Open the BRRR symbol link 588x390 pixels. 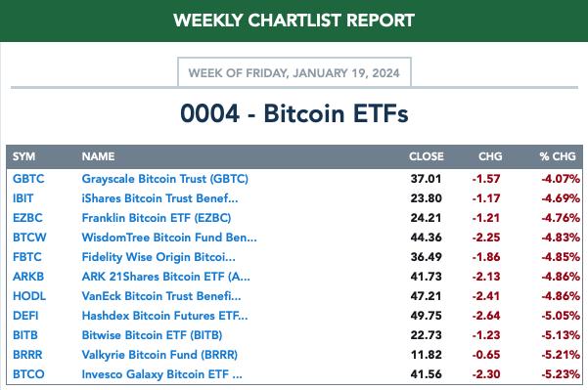(27, 355)
